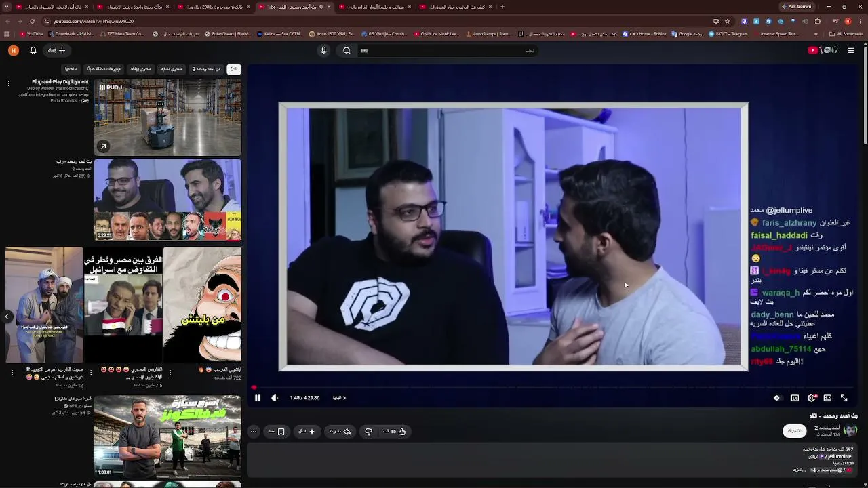Select the 'شاهدتها' filter chip
Image resolution: width=868 pixels, height=488 pixels.
click(71, 69)
